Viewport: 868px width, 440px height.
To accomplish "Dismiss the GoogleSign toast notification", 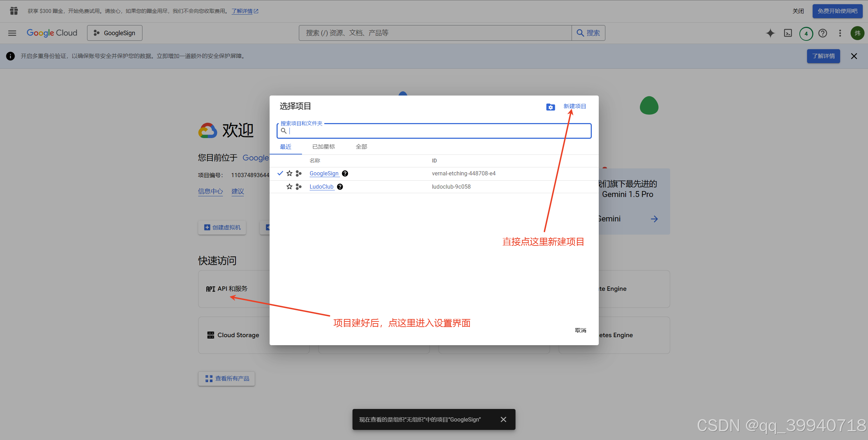I will click(x=503, y=419).
